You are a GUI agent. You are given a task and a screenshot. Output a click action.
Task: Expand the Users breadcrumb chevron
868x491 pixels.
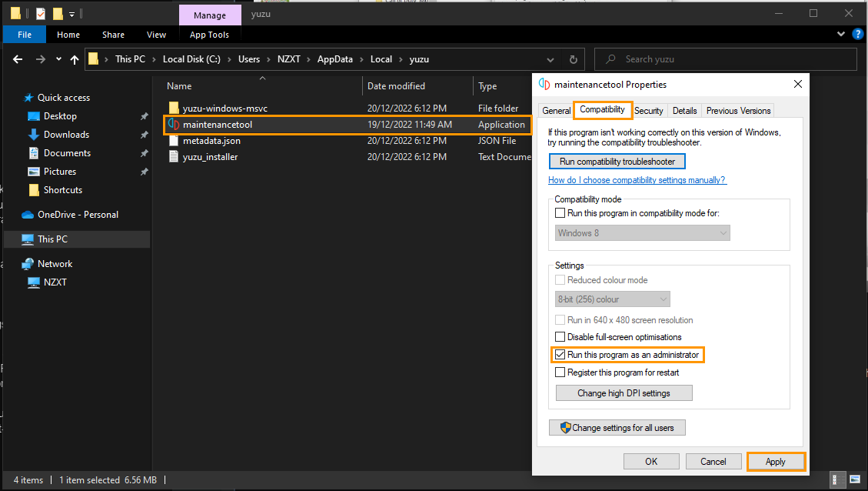[268, 59]
